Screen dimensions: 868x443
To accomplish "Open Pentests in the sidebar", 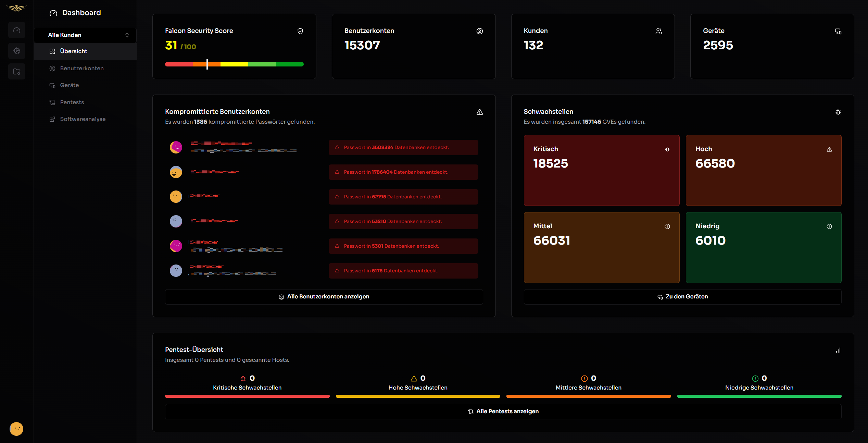I will [x=85, y=102].
